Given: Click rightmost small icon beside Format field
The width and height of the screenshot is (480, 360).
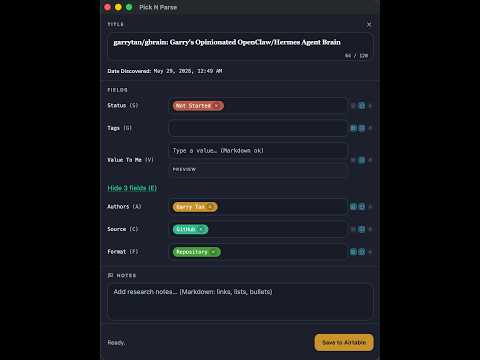Looking at the screenshot, I should click(x=370, y=252).
